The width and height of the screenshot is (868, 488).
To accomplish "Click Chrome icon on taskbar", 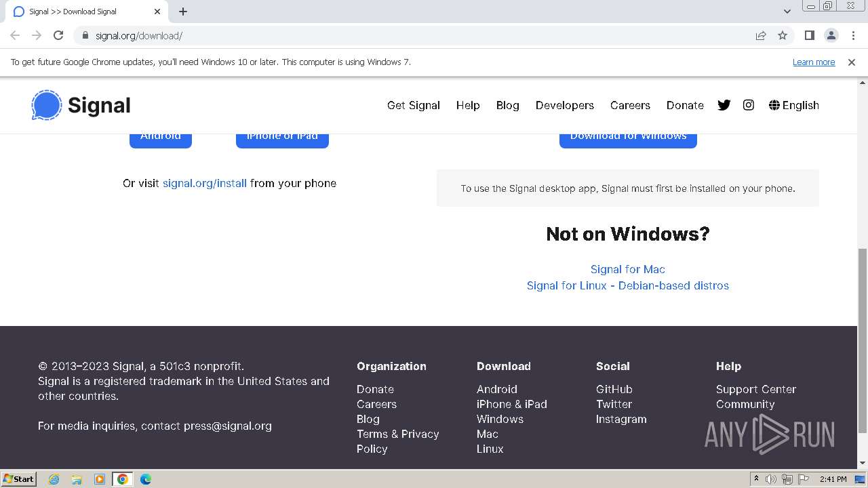I will (123, 479).
